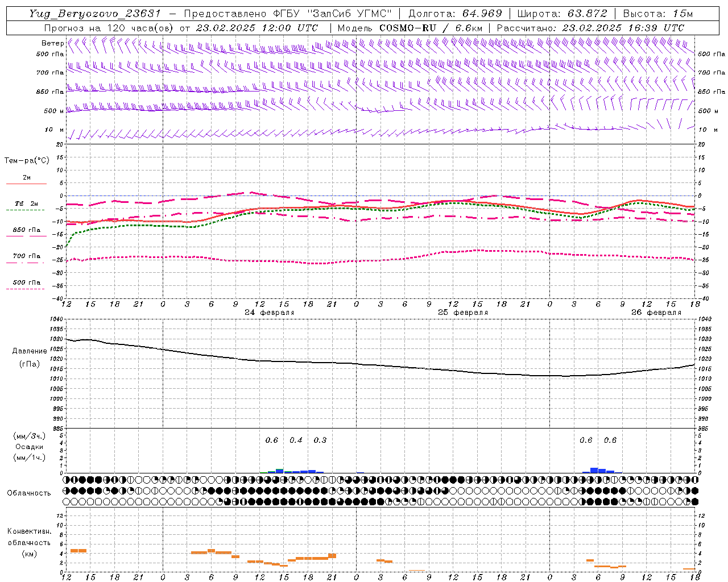Click the 'Конвективн.' convective label
This screenshot has width=728, height=582.
pyautogui.click(x=30, y=531)
